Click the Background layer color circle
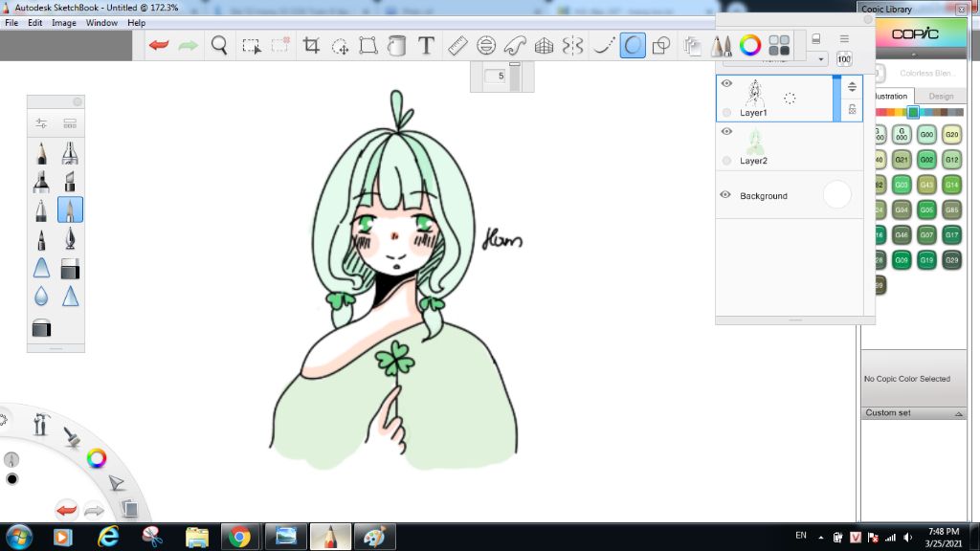Screen dimensions: 980x551 pyautogui.click(x=836, y=194)
